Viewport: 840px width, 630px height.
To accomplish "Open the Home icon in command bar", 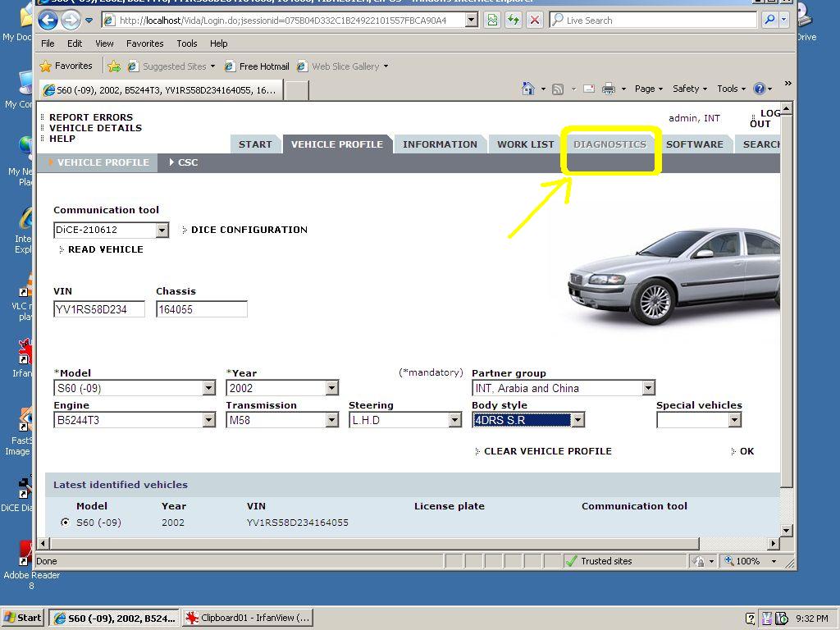I will pyautogui.click(x=528, y=89).
